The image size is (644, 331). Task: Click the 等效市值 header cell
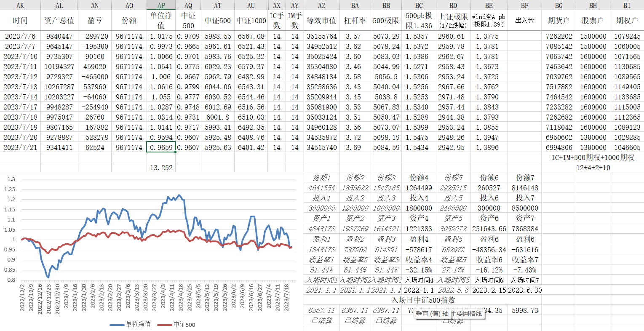click(x=322, y=20)
